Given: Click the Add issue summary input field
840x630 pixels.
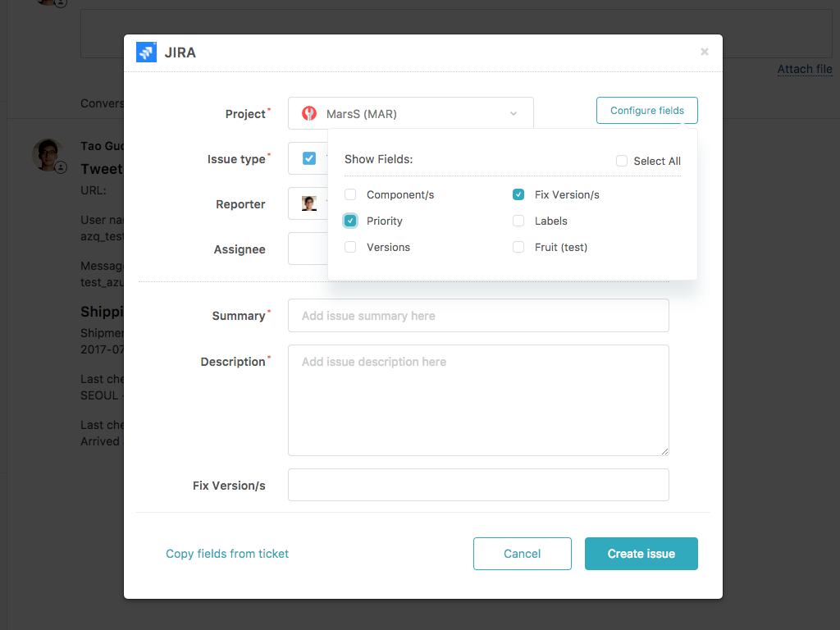Looking at the screenshot, I should 478,315.
